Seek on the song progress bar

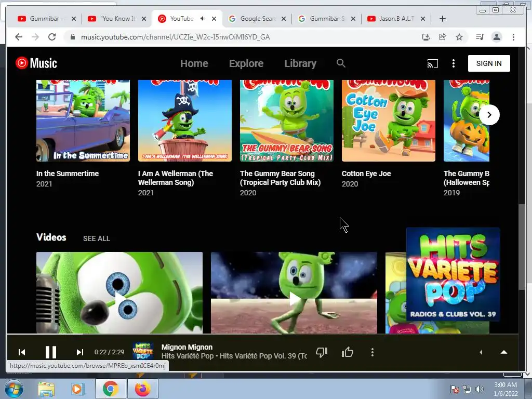point(263,334)
